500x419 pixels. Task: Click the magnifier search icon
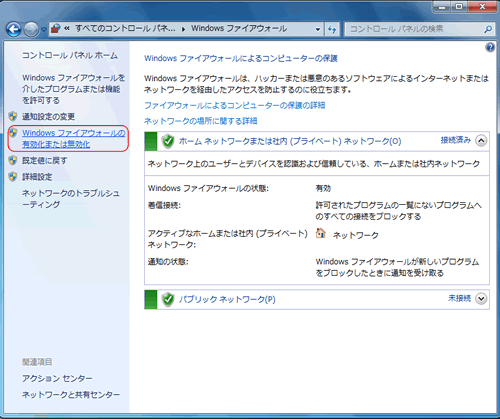tap(488, 29)
